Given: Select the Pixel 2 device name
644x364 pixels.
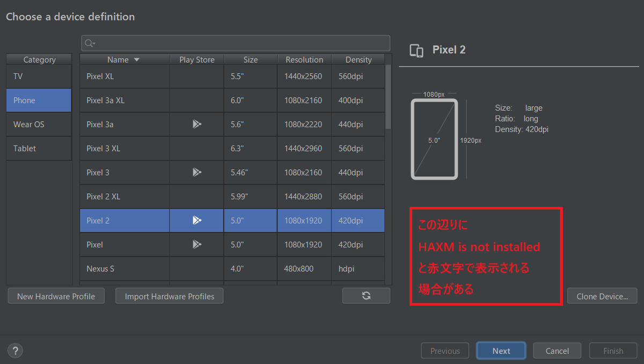Looking at the screenshot, I should [98, 220].
